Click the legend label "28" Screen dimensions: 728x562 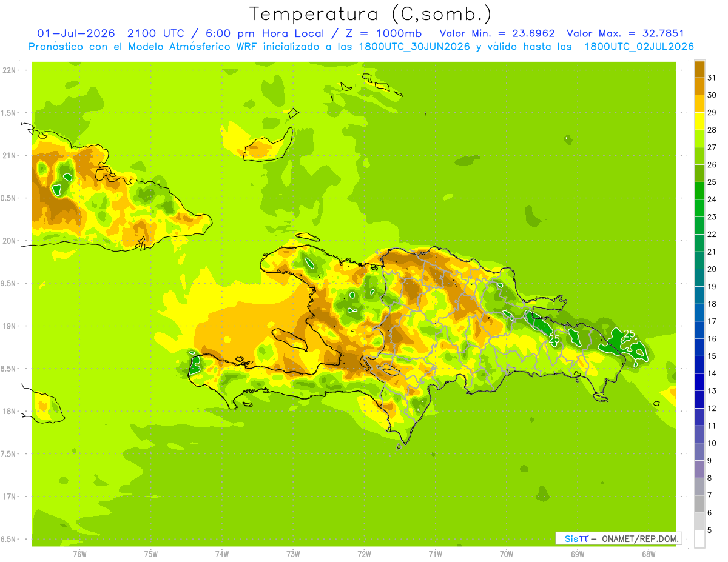coord(712,130)
